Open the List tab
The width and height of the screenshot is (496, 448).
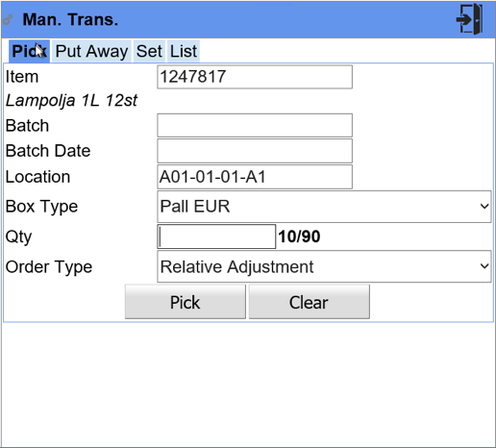[x=184, y=51]
